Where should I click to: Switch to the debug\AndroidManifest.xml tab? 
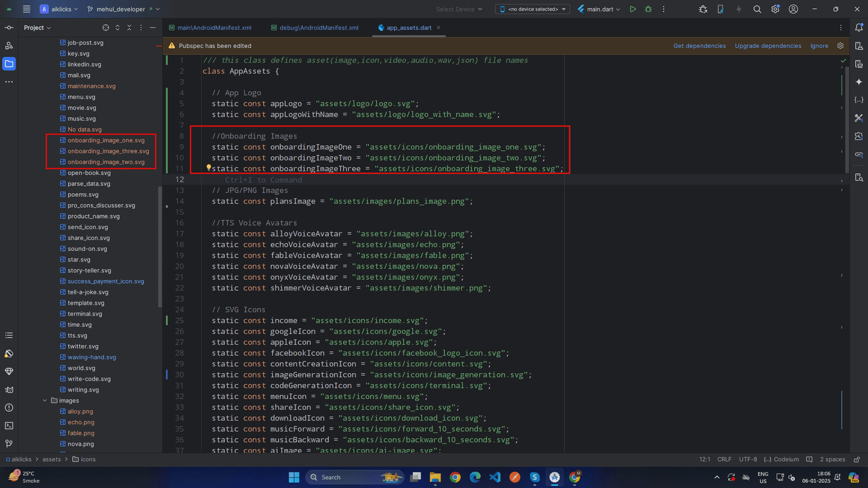pos(318,28)
